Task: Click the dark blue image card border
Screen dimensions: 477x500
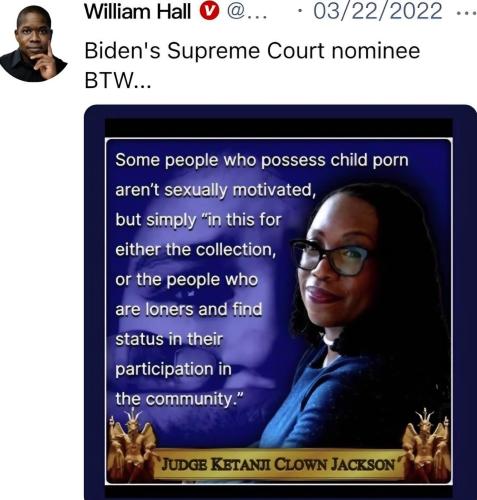Action: (280, 111)
